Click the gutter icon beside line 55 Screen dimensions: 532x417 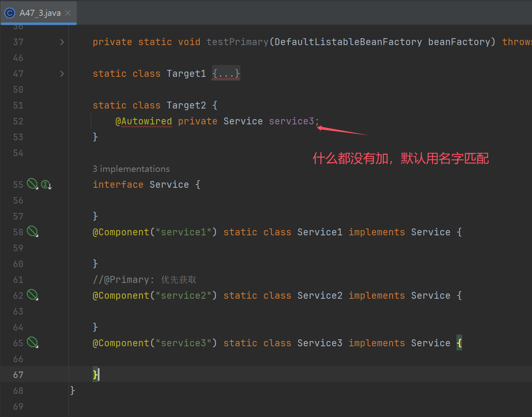tap(32, 184)
